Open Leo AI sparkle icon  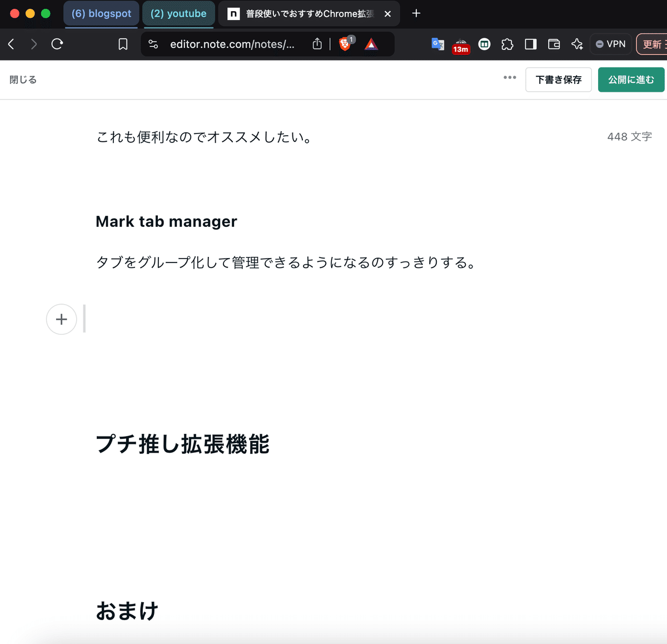pos(577,44)
